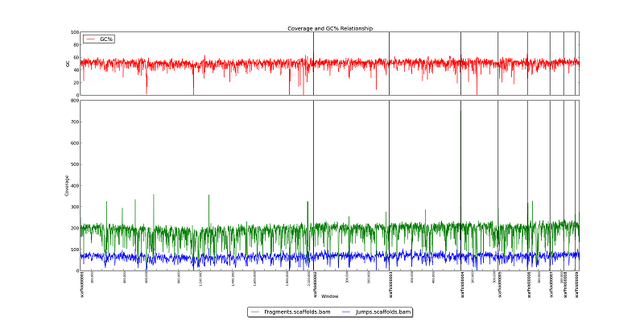The height and width of the screenshot is (322, 644).
Task: Click the 400 tick on the Coverage axis
Action: [74, 186]
